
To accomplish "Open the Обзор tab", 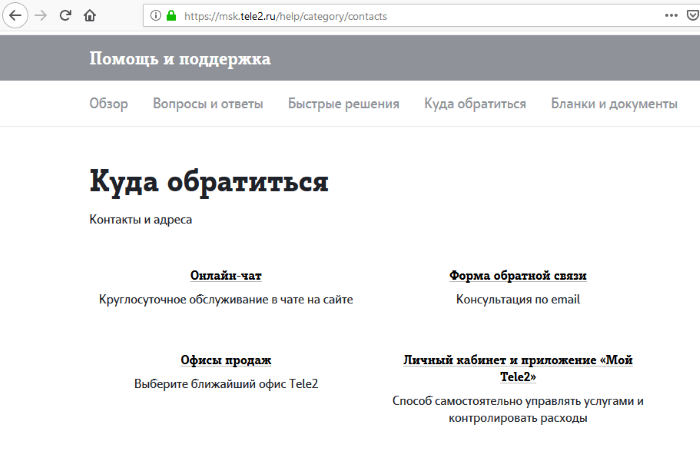I will pyautogui.click(x=108, y=104).
